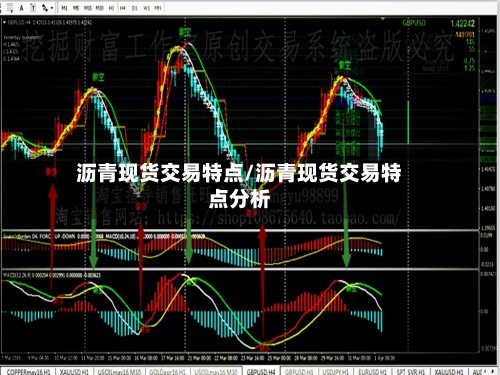
Task: Click the green GBPUSD symbol label
Action: 414,23
